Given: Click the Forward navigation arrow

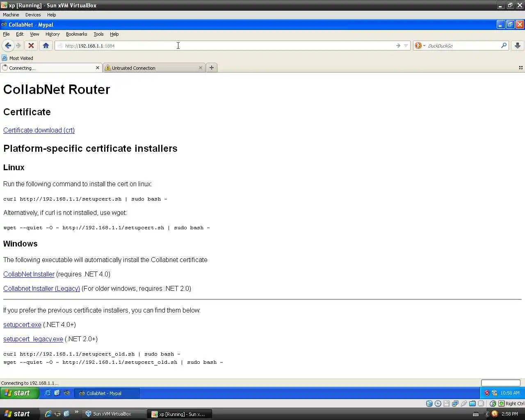Looking at the screenshot, I should (x=18, y=46).
